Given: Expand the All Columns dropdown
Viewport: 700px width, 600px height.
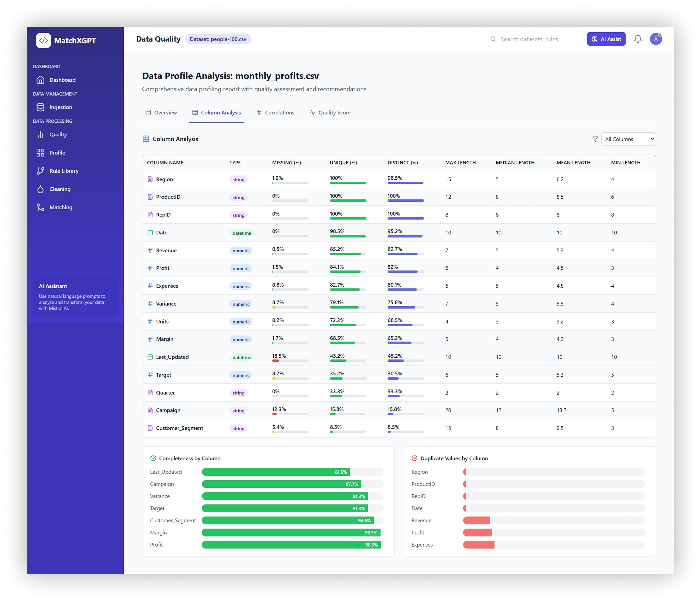Looking at the screenshot, I should point(628,139).
